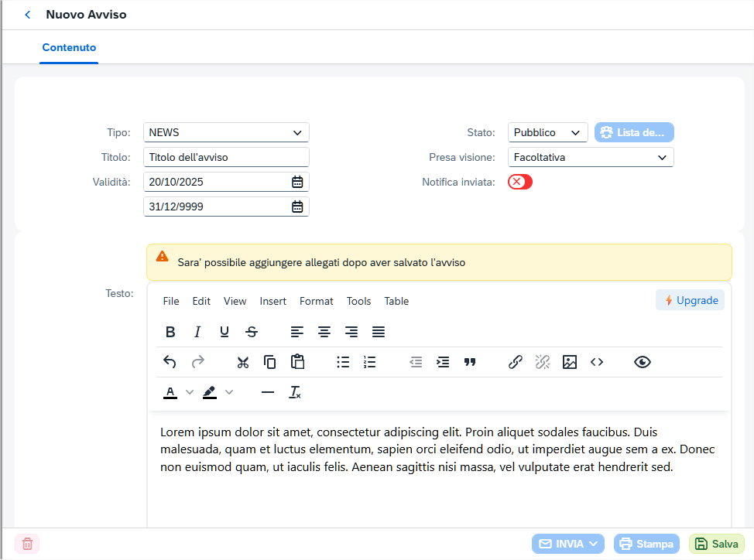Click the Salva button
This screenshot has height=560, width=754.
(x=716, y=544)
